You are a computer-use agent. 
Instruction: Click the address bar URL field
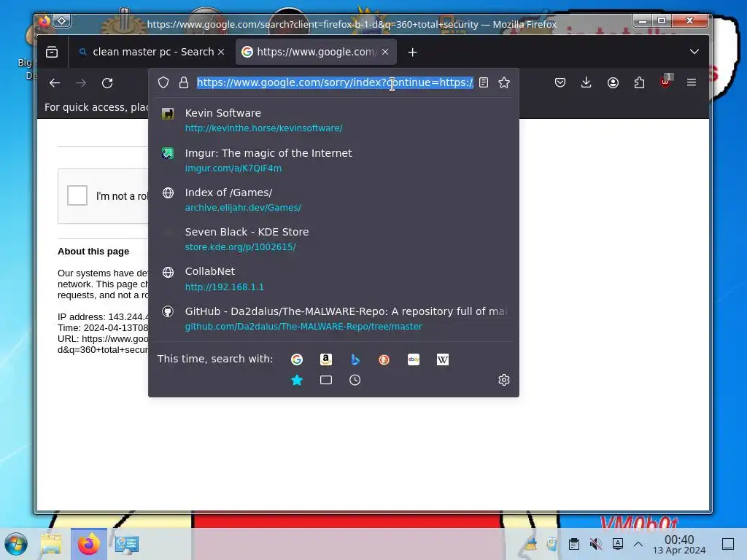pyautogui.click(x=335, y=82)
